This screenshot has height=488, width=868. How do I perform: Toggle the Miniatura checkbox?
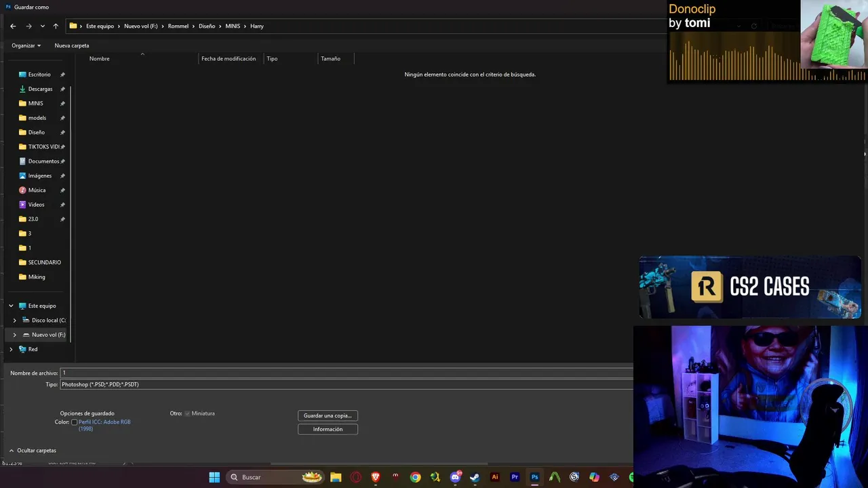point(187,413)
